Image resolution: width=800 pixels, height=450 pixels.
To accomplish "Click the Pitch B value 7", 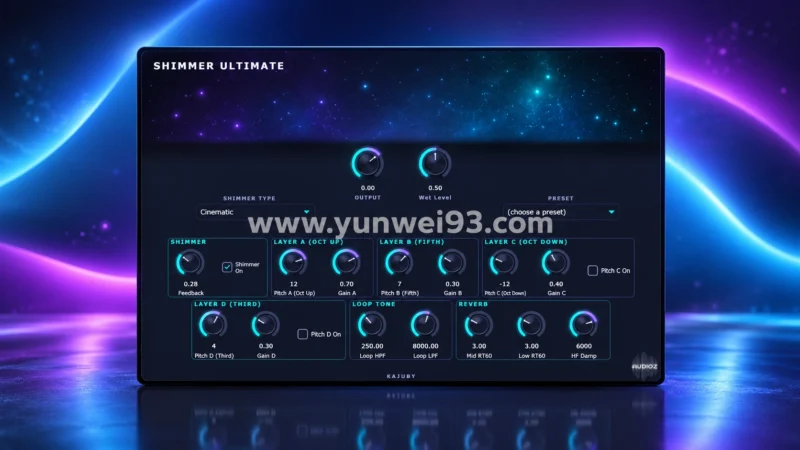I will coord(399,284).
